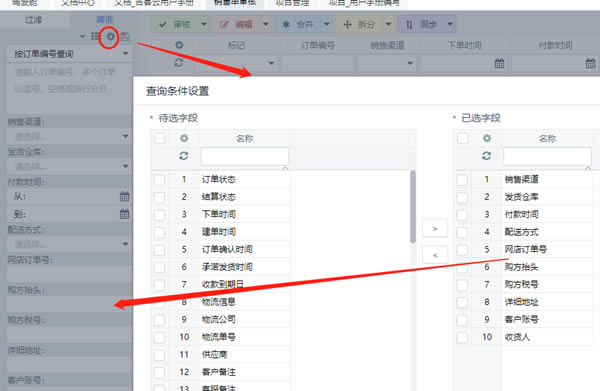Click refresh icon in 待选字段 filter row
The height and width of the screenshot is (391, 600).
click(184, 156)
